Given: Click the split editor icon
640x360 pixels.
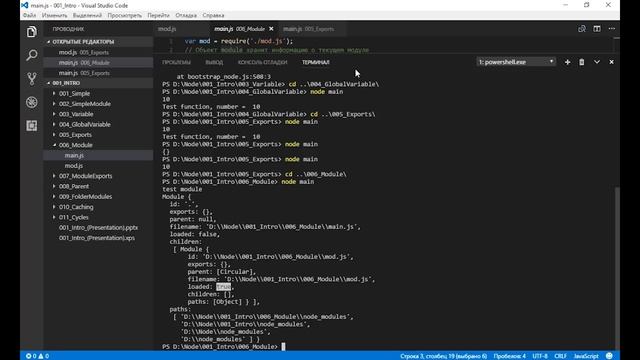Looking at the screenshot, I should [x=597, y=29].
